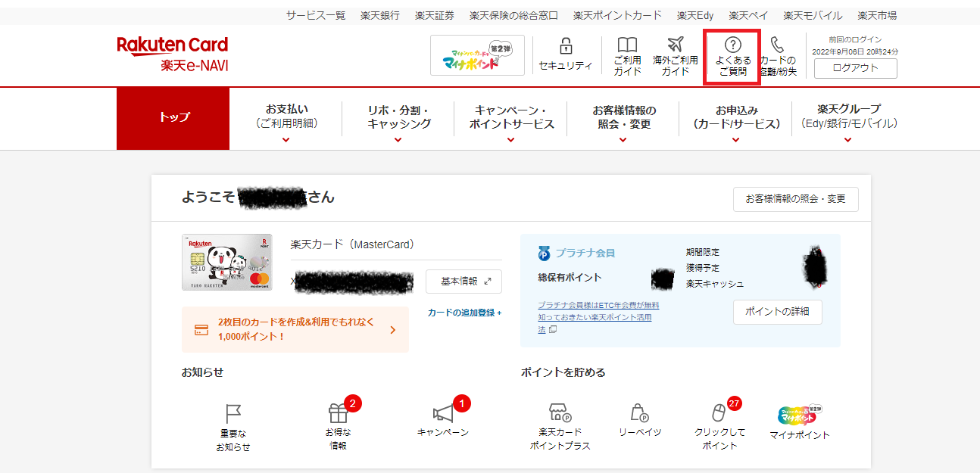Image resolution: width=980 pixels, height=473 pixels.
Task: Click the Panda credit card image
Action: 226,262
